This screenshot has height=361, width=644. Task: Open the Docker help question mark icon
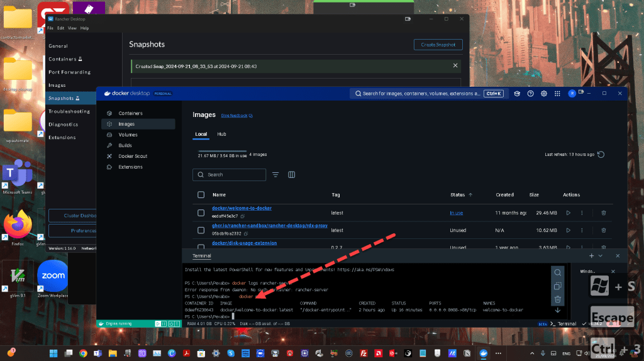[x=531, y=94]
